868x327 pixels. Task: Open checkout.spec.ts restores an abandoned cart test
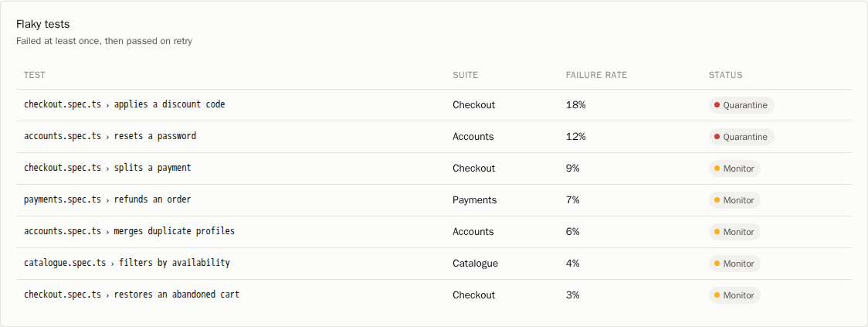[132, 295]
